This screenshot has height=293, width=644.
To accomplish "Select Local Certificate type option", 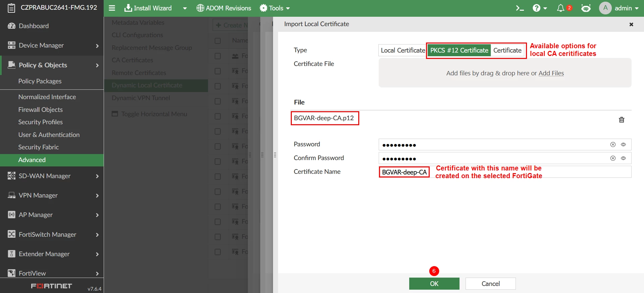I will (402, 50).
